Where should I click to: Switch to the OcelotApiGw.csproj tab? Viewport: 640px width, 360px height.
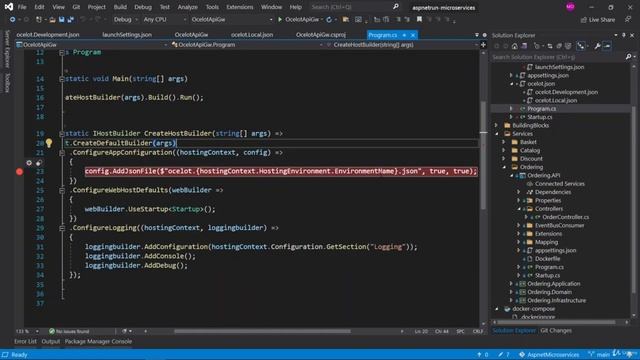coord(321,35)
